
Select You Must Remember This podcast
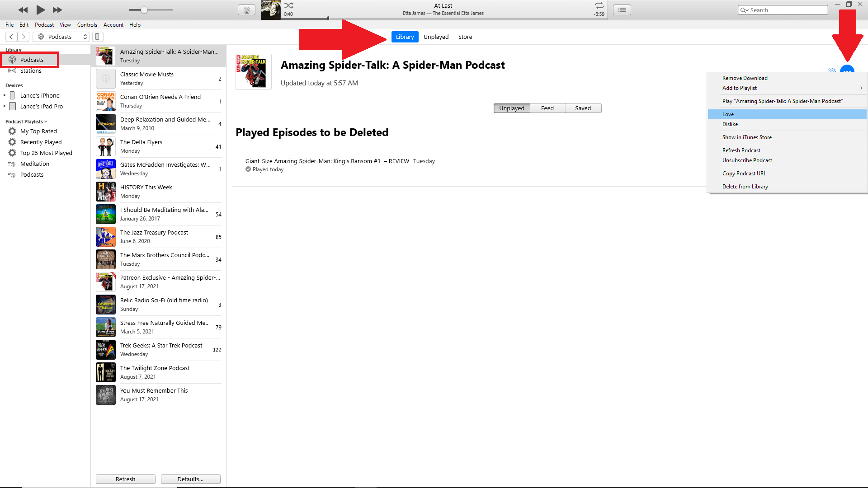(158, 395)
